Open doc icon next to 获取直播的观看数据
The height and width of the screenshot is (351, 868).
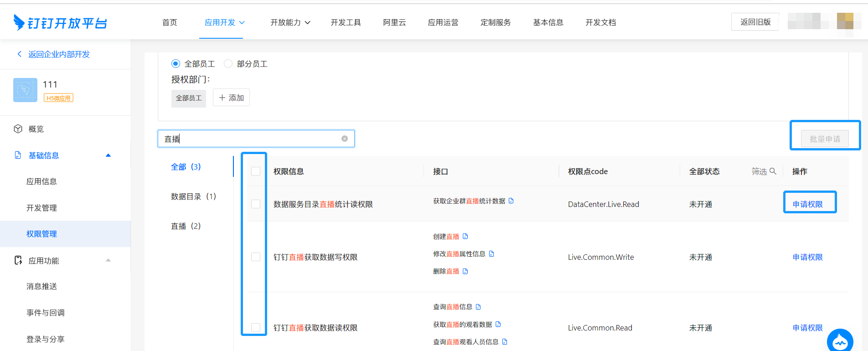[498, 324]
